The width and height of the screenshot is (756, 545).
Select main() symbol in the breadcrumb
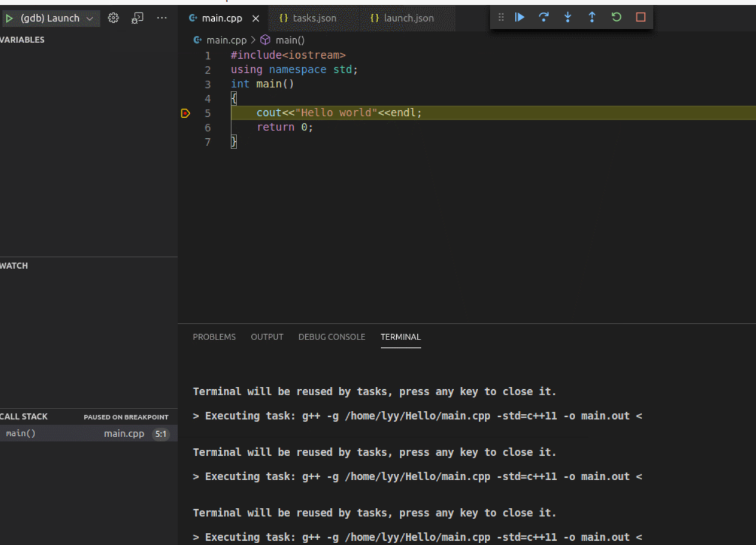(290, 40)
